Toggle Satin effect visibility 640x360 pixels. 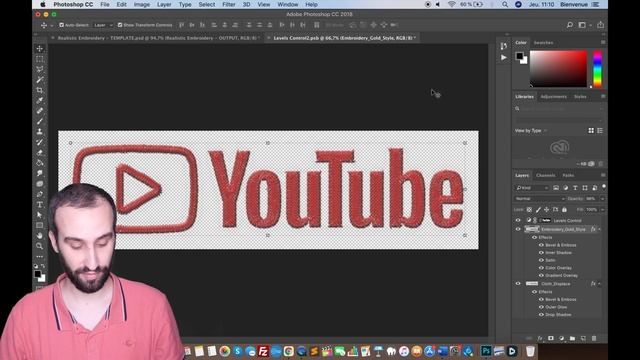[x=541, y=260]
